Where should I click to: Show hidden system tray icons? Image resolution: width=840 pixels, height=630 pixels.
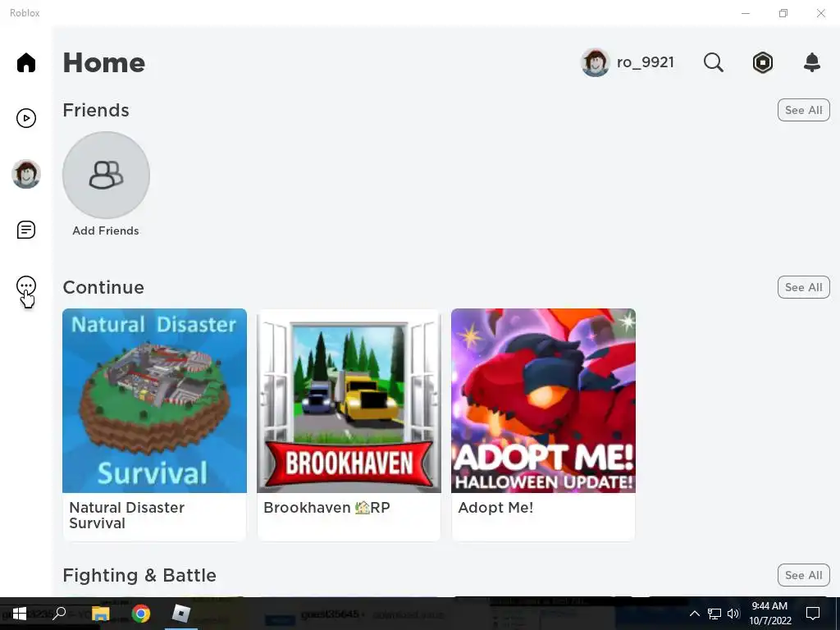point(694,614)
